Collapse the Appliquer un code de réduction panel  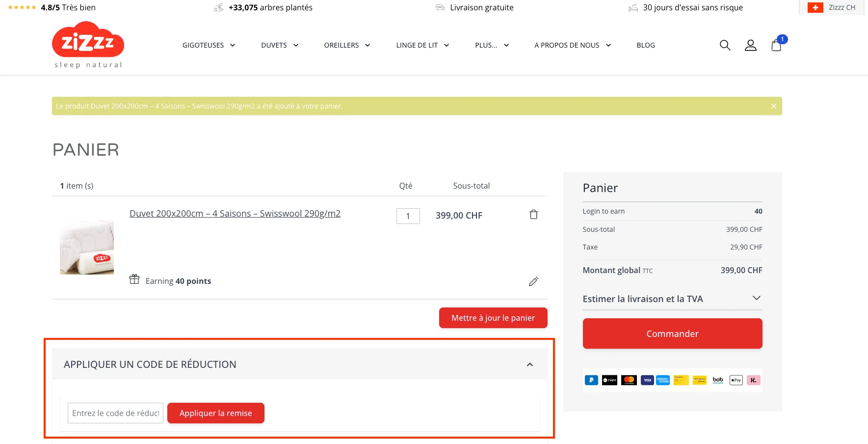pyautogui.click(x=529, y=364)
